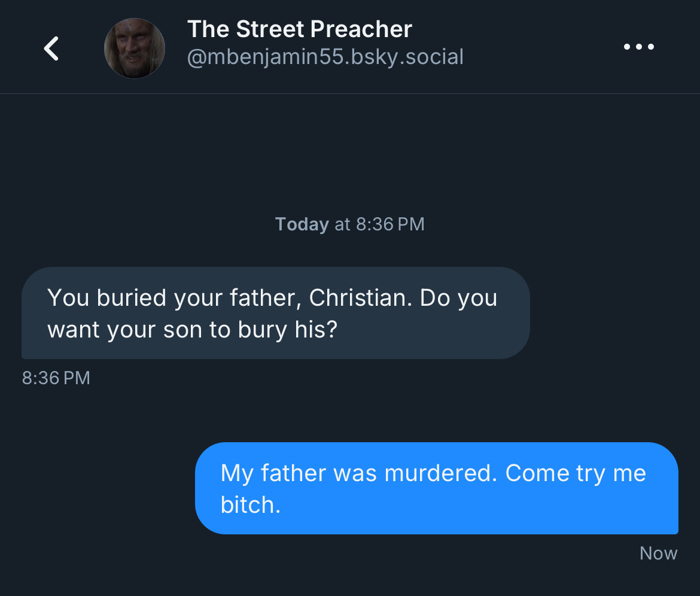Click "You buried" at start of gray message

pos(106,298)
